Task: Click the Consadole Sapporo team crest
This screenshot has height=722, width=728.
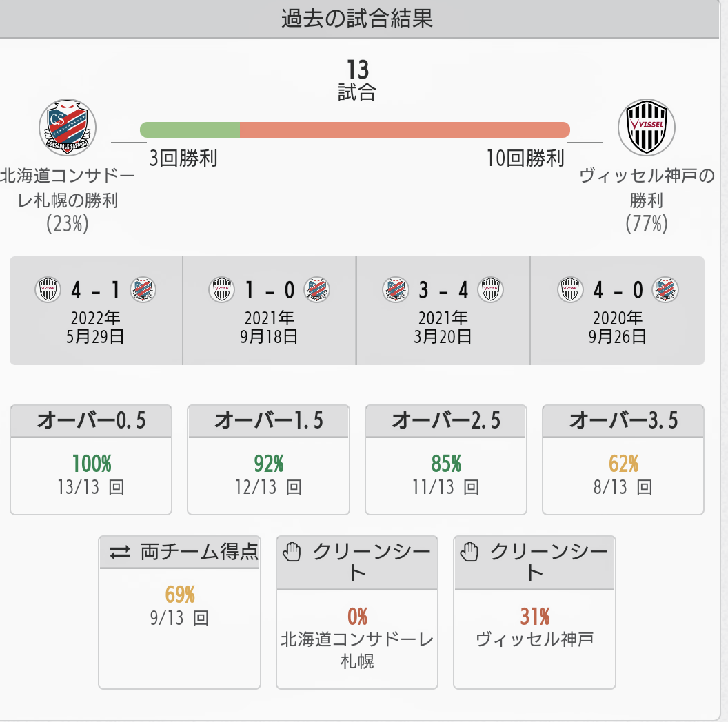Action: click(67, 127)
